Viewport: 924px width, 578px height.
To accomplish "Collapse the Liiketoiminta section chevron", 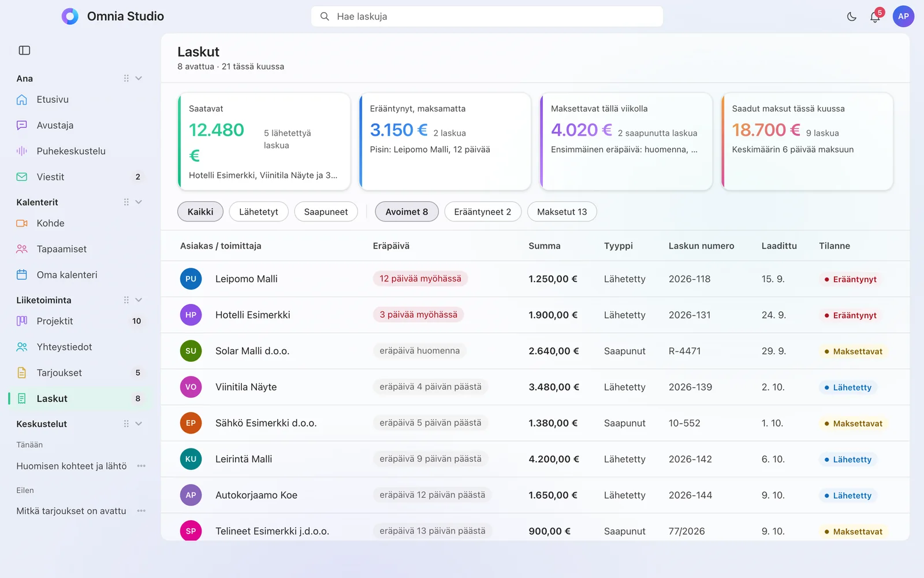I will pyautogui.click(x=139, y=300).
